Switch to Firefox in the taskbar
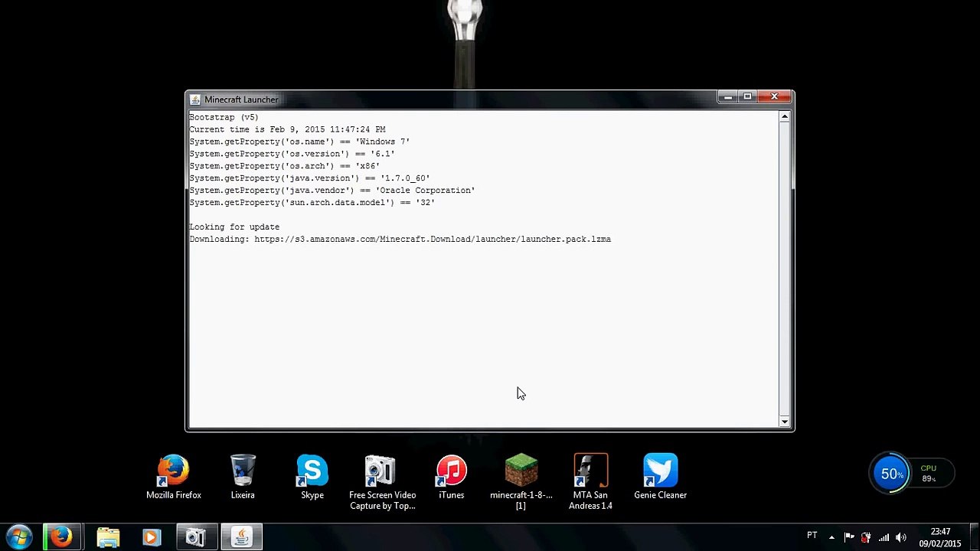Viewport: 980px width, 551px height. coord(61,537)
